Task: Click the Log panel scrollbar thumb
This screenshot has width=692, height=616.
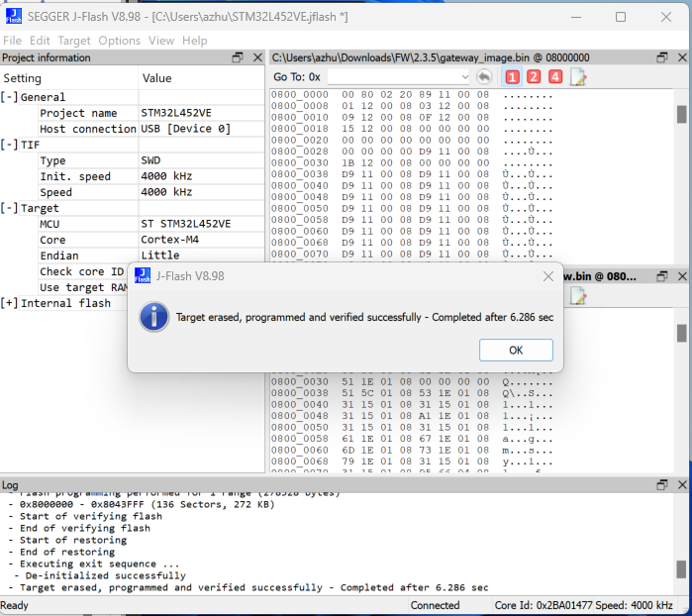Action: coord(681,569)
